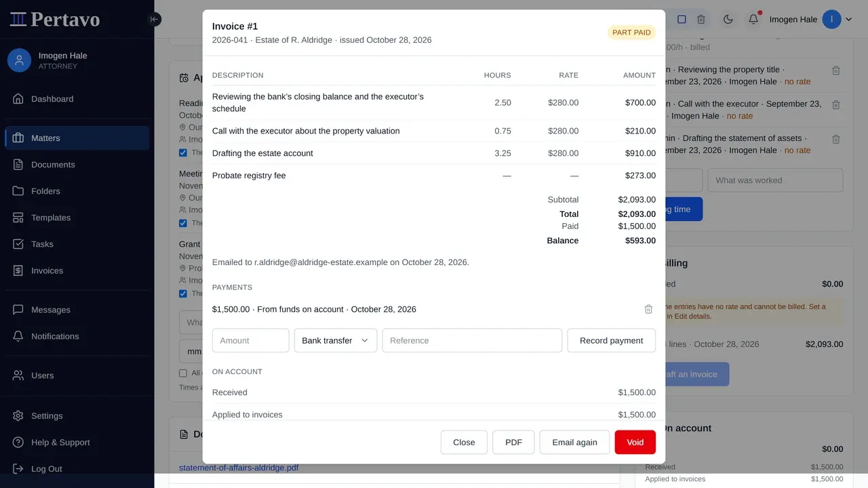Delete the 'Call with the executor' time entry
Viewport: 868px width, 488px height.
[x=836, y=105]
